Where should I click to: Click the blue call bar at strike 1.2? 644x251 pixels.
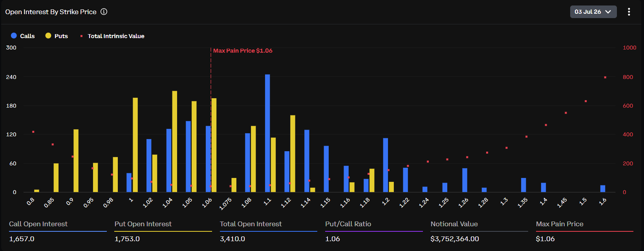[x=386, y=165]
